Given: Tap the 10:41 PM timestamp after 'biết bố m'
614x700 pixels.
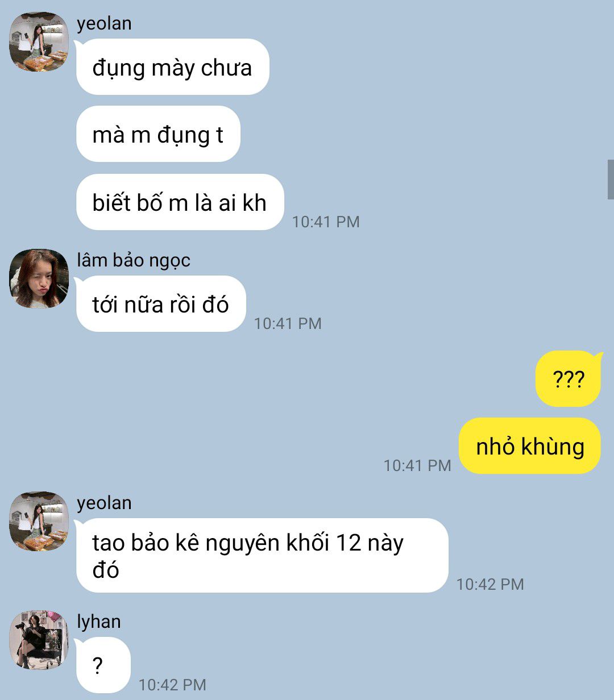Looking at the screenshot, I should click(x=326, y=222).
